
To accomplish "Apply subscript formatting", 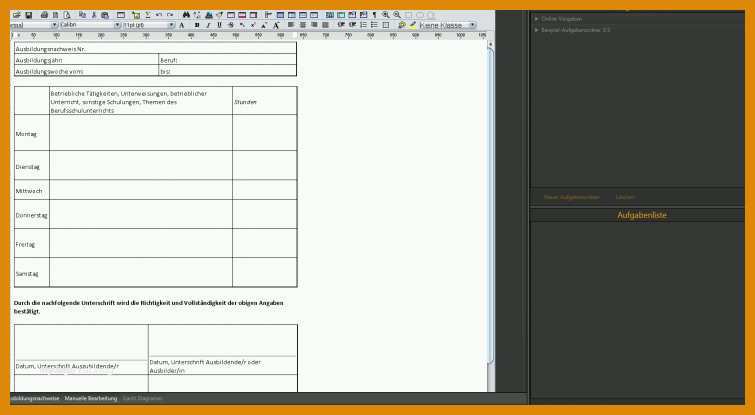I will pos(242,25).
